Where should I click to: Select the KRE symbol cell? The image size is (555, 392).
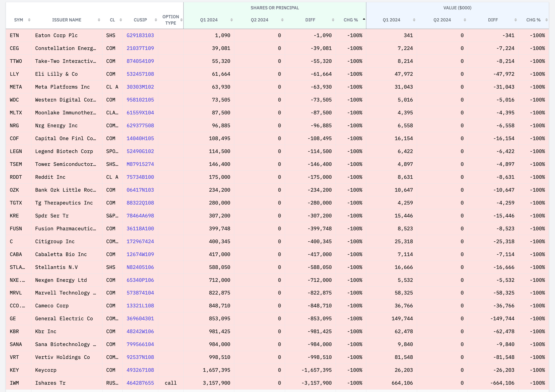[x=19, y=216]
